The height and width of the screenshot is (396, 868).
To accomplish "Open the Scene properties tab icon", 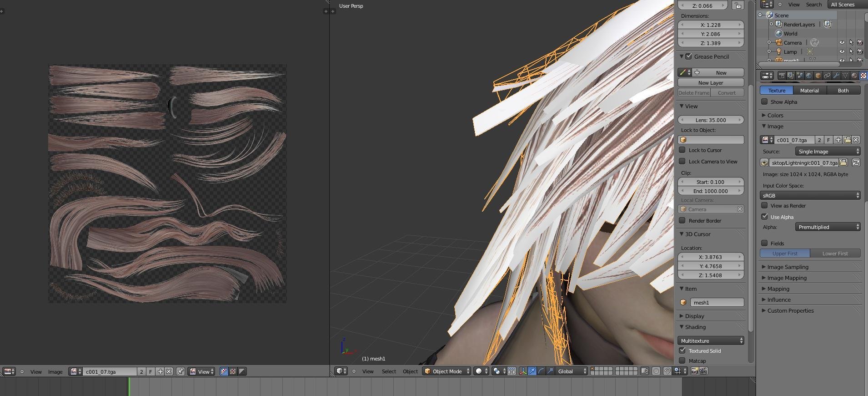I will (x=800, y=76).
